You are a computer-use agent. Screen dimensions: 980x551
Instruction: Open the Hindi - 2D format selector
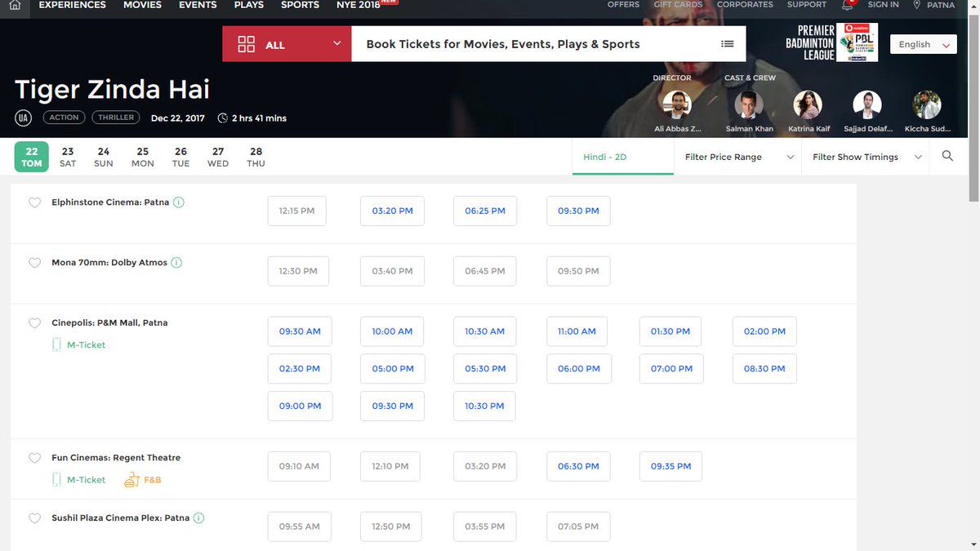coord(623,157)
